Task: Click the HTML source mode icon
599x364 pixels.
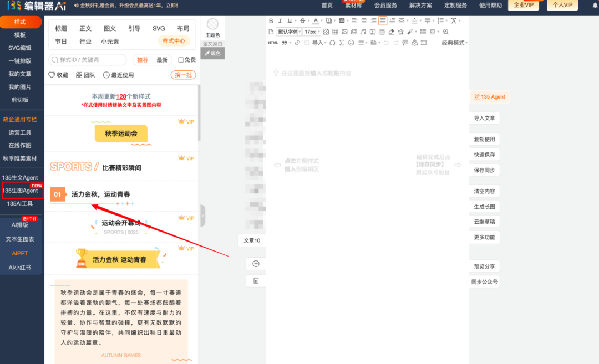Action: (273, 43)
